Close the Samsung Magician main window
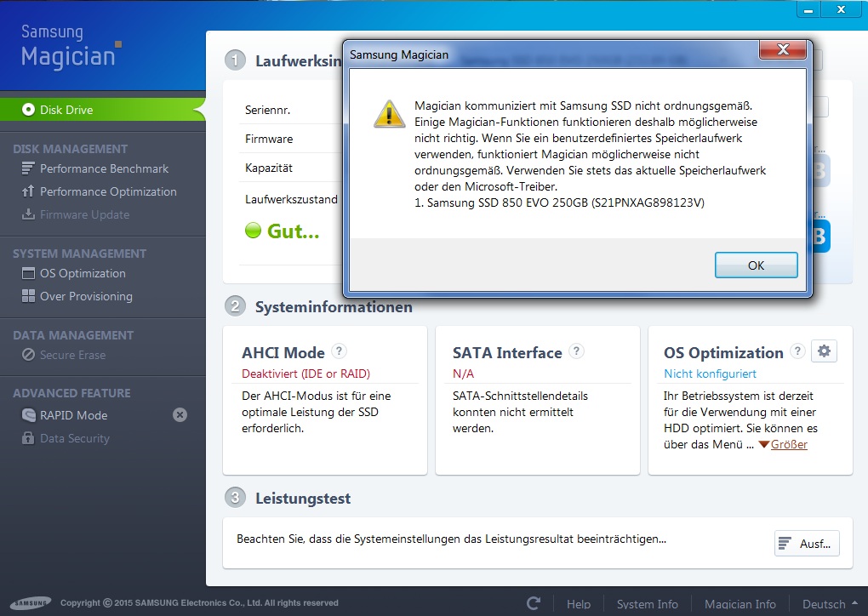This screenshot has height=616, width=868. coord(841,9)
